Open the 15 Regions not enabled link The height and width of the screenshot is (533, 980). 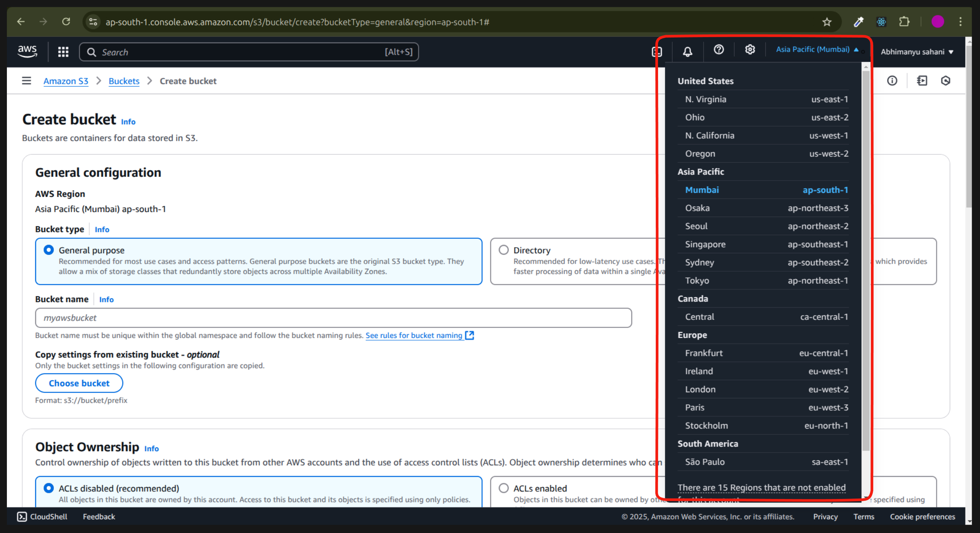point(761,488)
